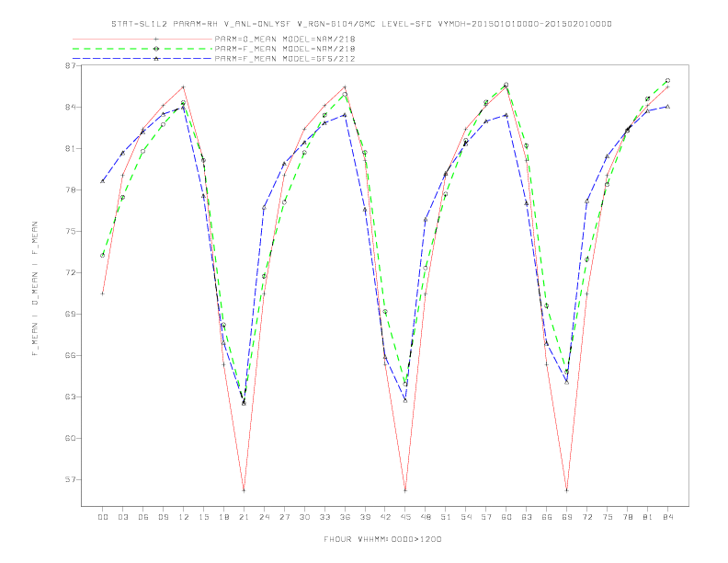The image size is (728, 563).
Task: Click the x-axis tick label 06
Action: click(x=143, y=517)
